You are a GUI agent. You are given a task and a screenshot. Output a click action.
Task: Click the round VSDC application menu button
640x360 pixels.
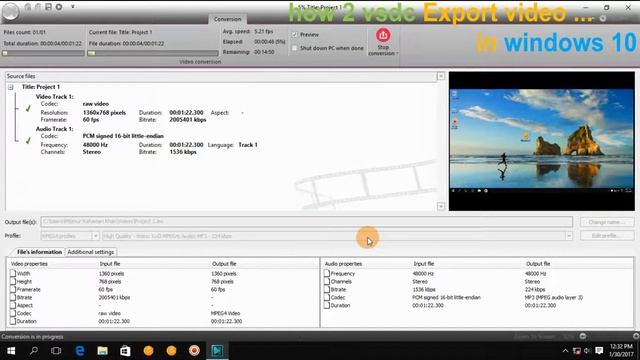point(11,11)
